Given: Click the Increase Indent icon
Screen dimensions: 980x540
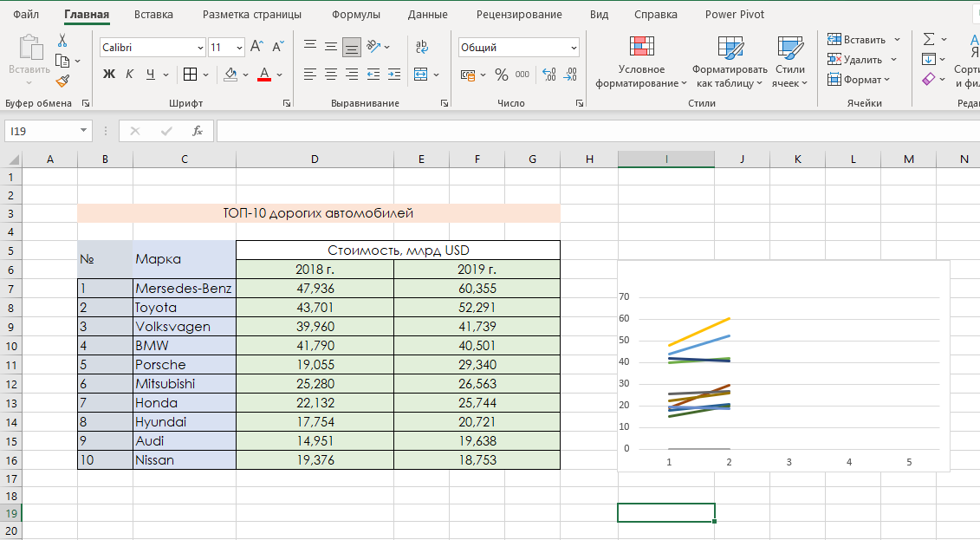Looking at the screenshot, I should [393, 75].
